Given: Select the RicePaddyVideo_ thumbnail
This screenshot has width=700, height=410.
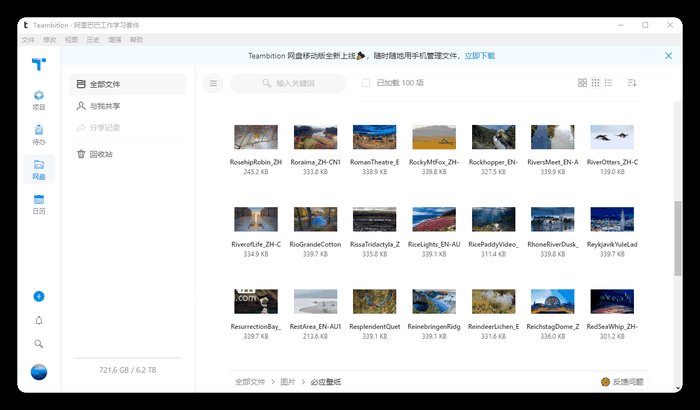Looking at the screenshot, I should click(x=493, y=219).
